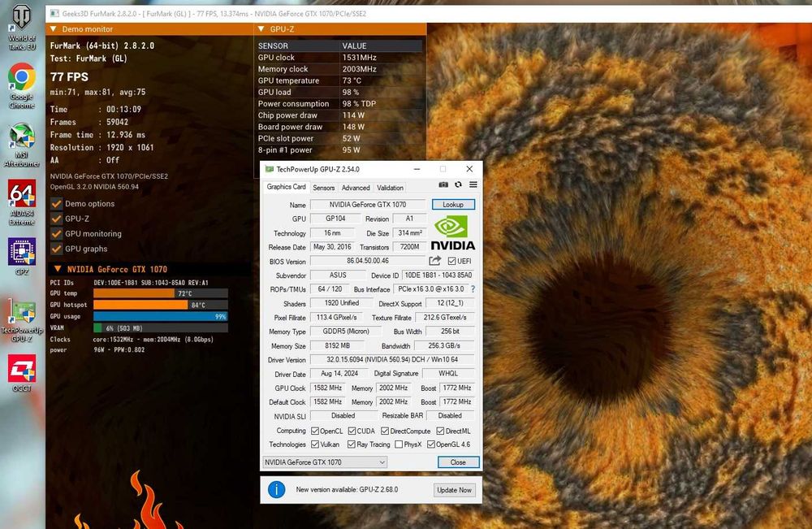The image size is (812, 529).
Task: Switch to the Graphics Card tab
Action: pos(287,187)
